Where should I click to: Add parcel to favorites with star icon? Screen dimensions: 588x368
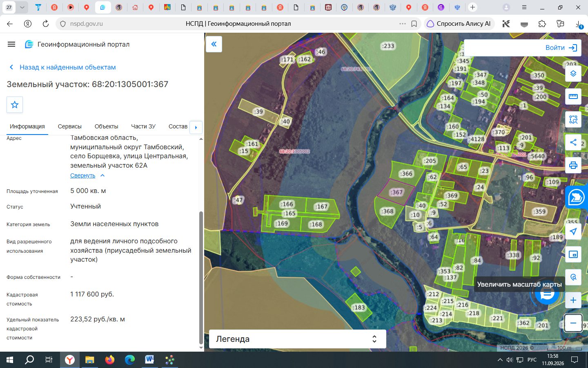pos(15,105)
